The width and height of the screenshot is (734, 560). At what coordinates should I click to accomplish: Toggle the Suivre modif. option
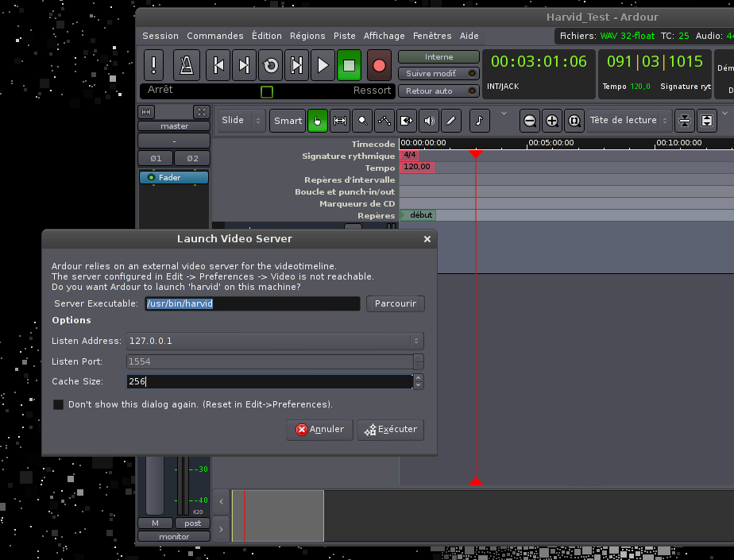click(x=438, y=74)
